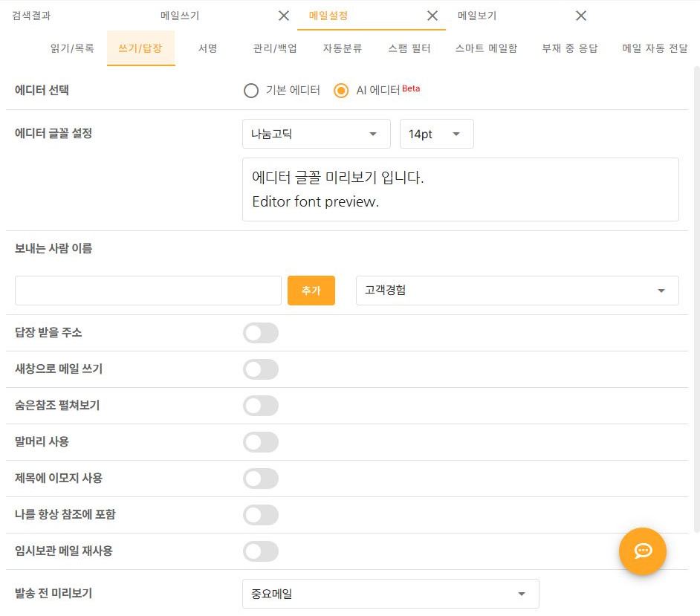
Task: Open the 부재 중 응답 settings tab
Action: point(570,48)
